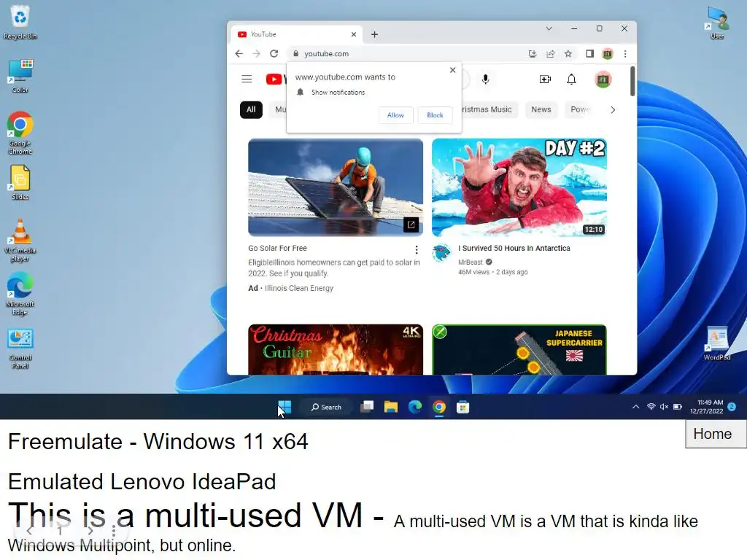
Task: Dismiss the notification permission popup
Action: 452,70
